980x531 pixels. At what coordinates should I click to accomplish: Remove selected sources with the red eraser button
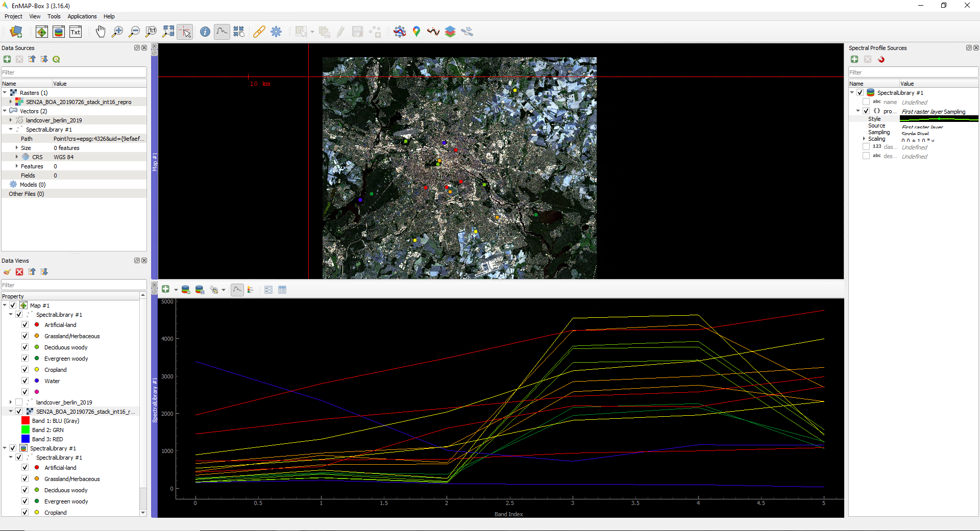[881, 60]
